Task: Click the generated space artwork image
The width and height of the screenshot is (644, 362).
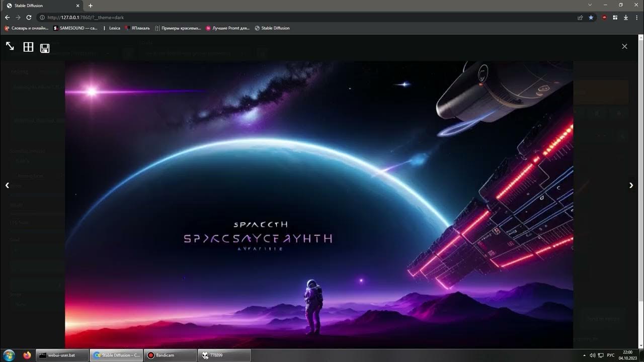Action: pyautogui.click(x=319, y=205)
